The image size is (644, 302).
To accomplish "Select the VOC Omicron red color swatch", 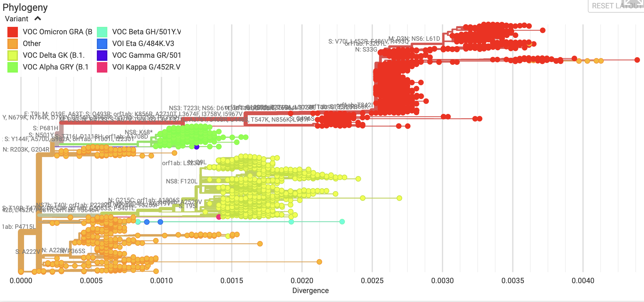I will pos(13,32).
